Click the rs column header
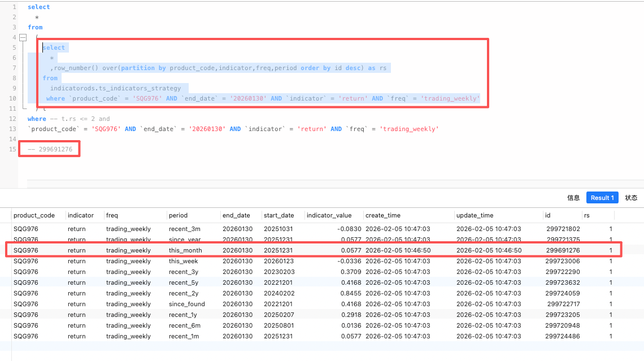The width and height of the screenshot is (644, 361). pos(589,215)
